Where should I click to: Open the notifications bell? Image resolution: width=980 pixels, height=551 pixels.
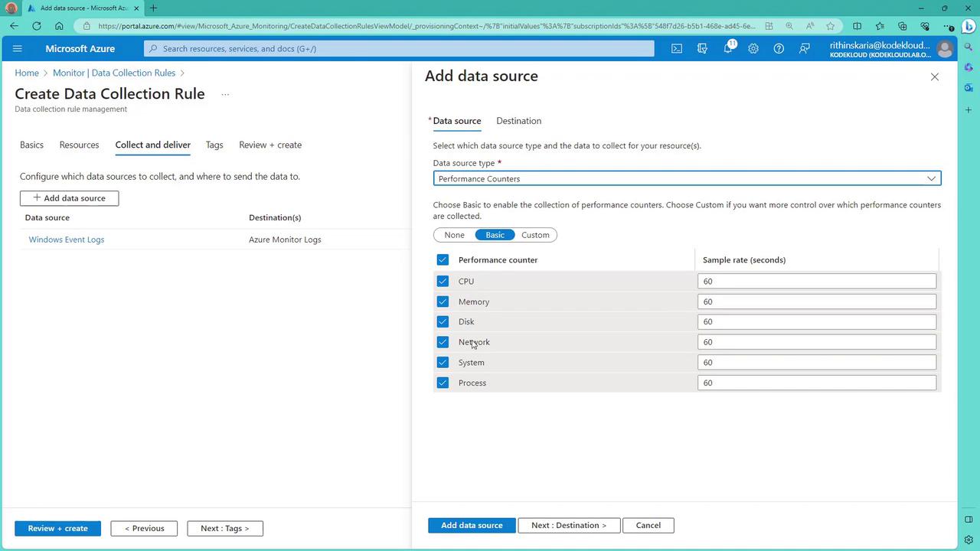pos(727,48)
